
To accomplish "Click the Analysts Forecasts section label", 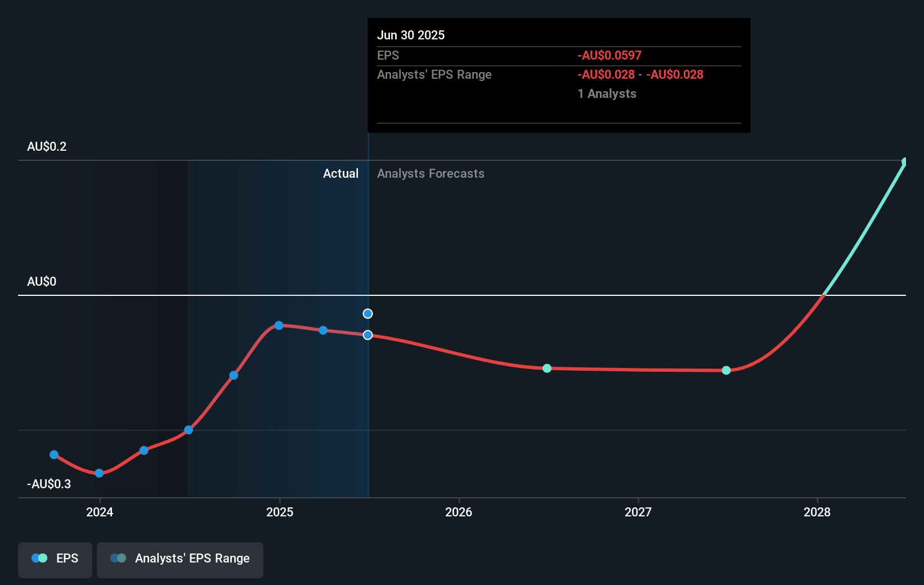I will point(430,174).
